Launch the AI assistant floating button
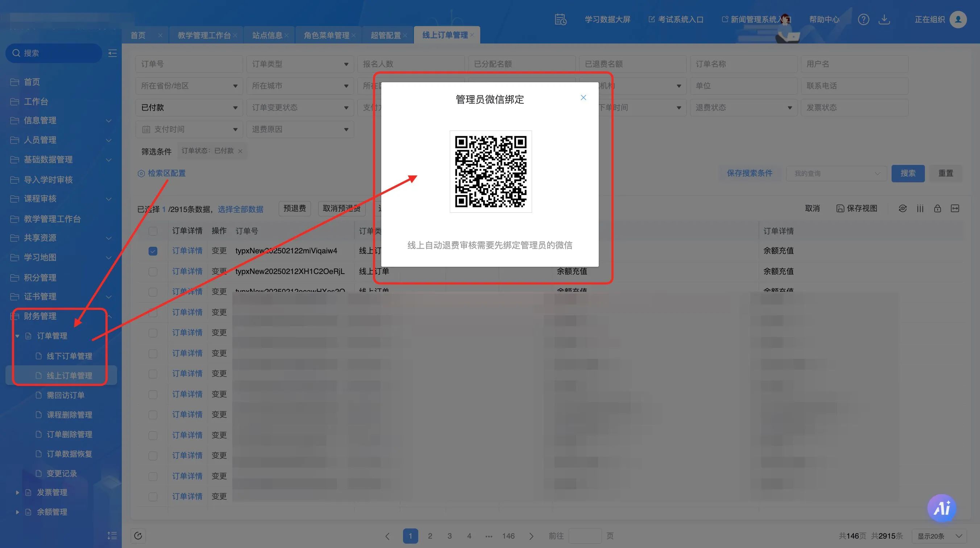Image resolution: width=980 pixels, height=548 pixels. [x=942, y=508]
